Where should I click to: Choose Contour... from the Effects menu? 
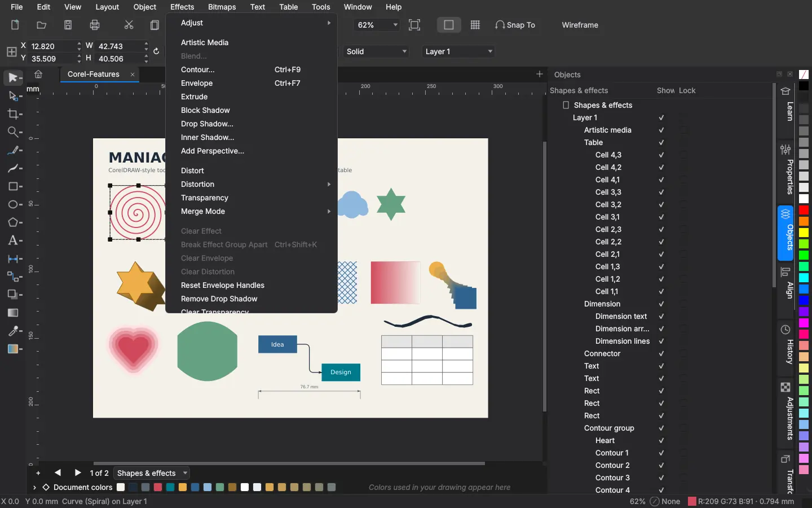(251, 69)
